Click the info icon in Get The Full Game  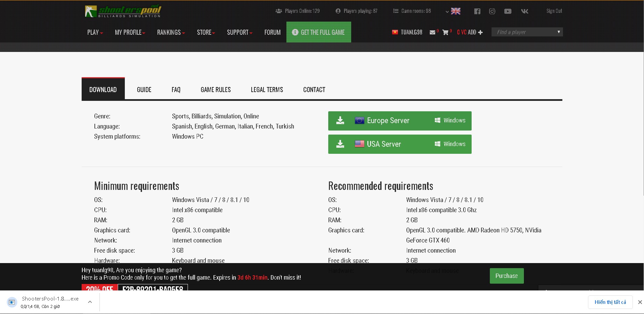pyautogui.click(x=295, y=32)
